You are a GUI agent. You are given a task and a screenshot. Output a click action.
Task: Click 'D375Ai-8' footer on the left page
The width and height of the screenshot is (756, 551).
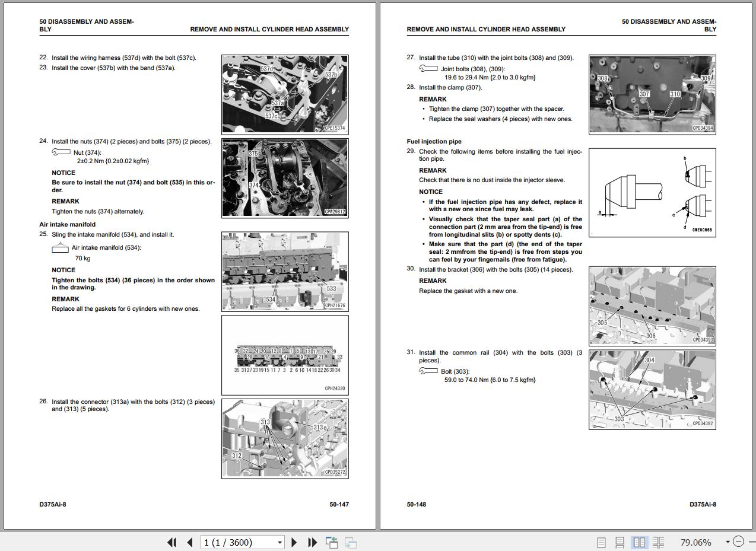[53, 505]
